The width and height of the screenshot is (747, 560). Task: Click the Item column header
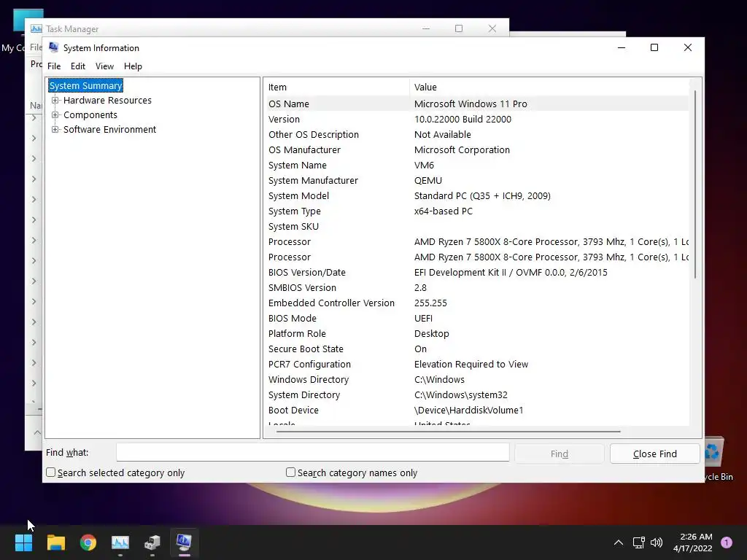pos(337,87)
